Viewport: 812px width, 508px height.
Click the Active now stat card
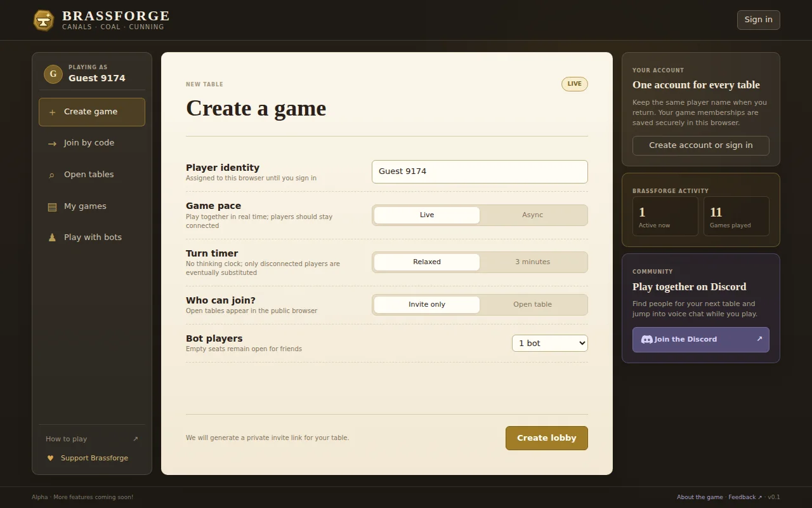pyautogui.click(x=665, y=217)
